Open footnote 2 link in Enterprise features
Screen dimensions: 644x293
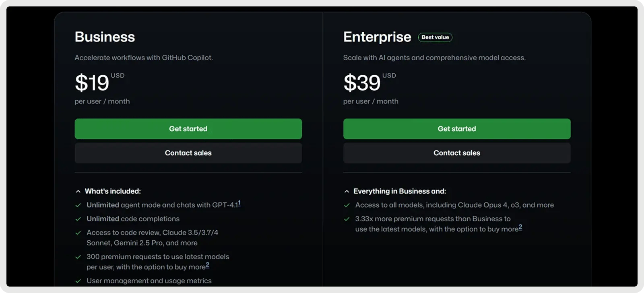click(x=520, y=227)
